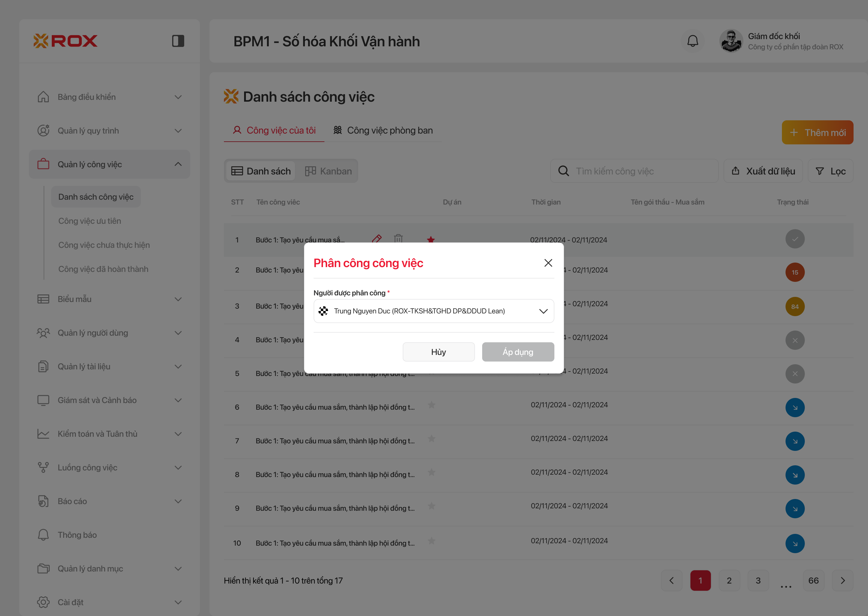Image resolution: width=868 pixels, height=616 pixels.
Task: Click the Hủy button
Action: [x=439, y=352]
